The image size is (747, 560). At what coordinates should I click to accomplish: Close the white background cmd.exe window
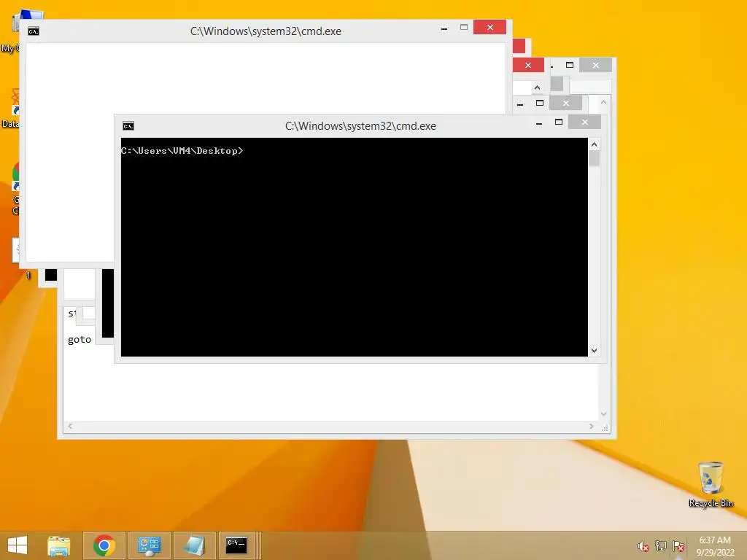[x=489, y=28]
